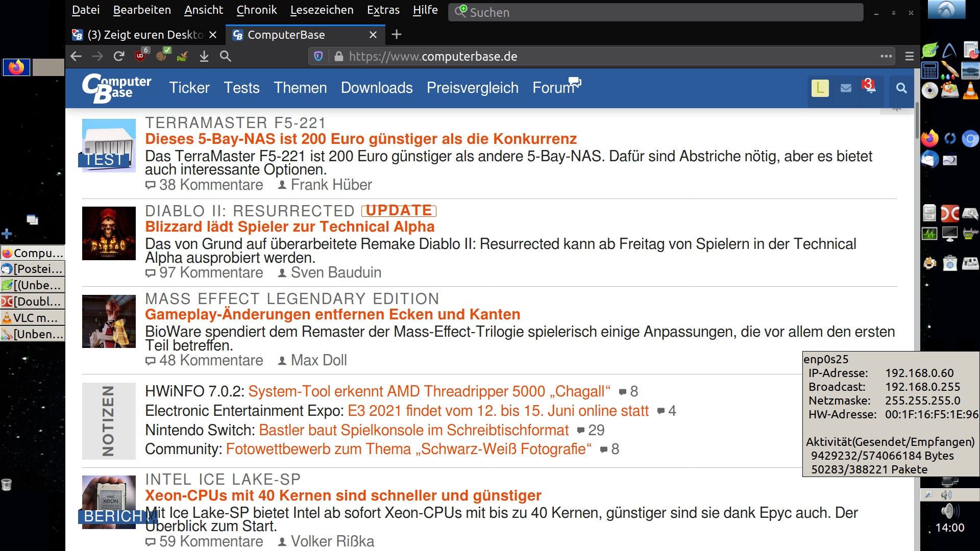The image size is (980, 551).
Task: Open the Preisvergleich navigation link
Action: tap(472, 88)
